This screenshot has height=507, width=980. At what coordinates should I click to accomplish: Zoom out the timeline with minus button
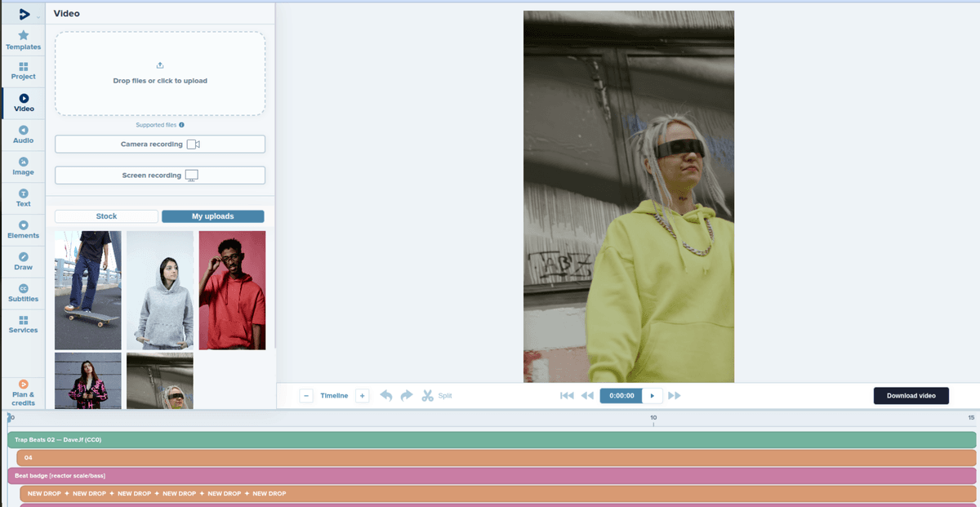pyautogui.click(x=306, y=395)
